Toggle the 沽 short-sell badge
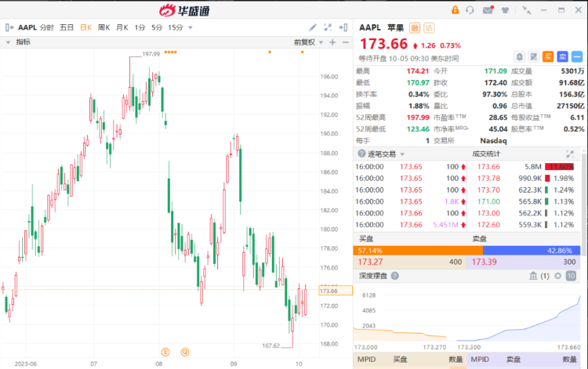Viewport: 588px width, 369px height. click(429, 27)
